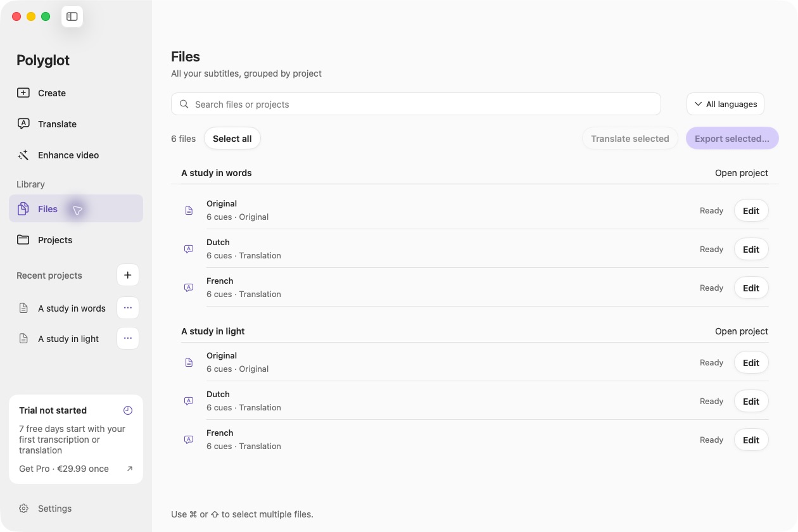Open the Translate section
Screen dimensions: 798x532
76,124
